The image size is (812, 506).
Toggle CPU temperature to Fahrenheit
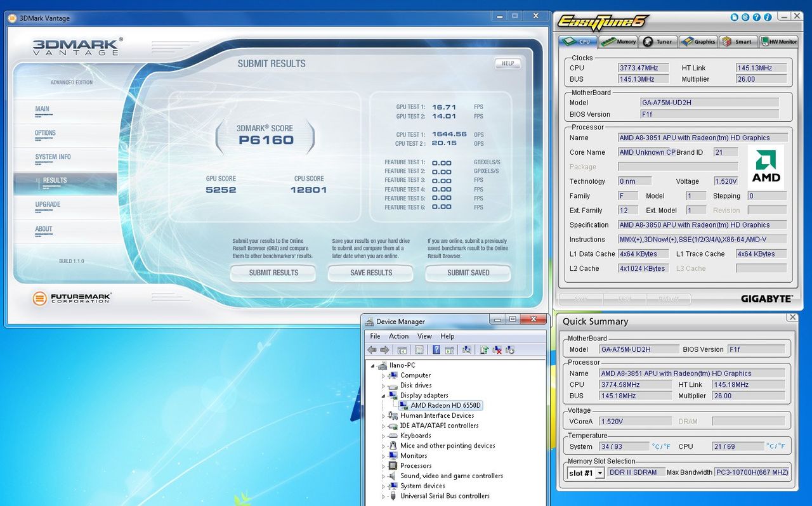point(781,446)
